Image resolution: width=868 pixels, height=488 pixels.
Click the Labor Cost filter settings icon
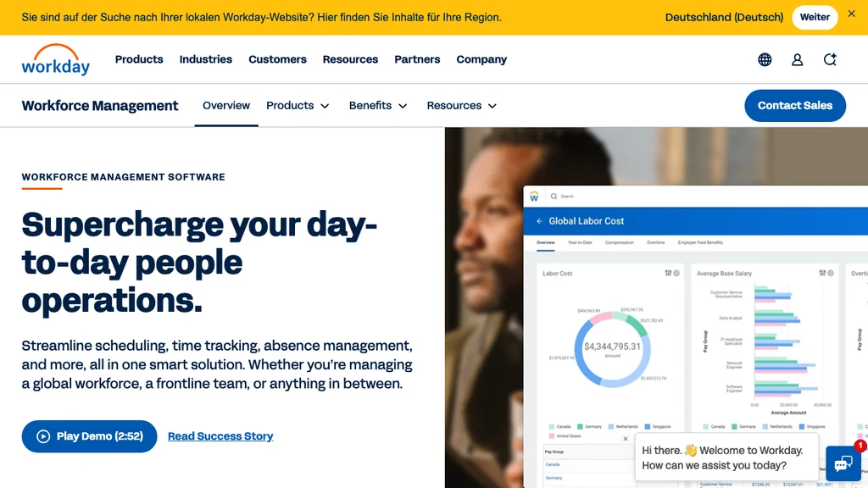668,273
